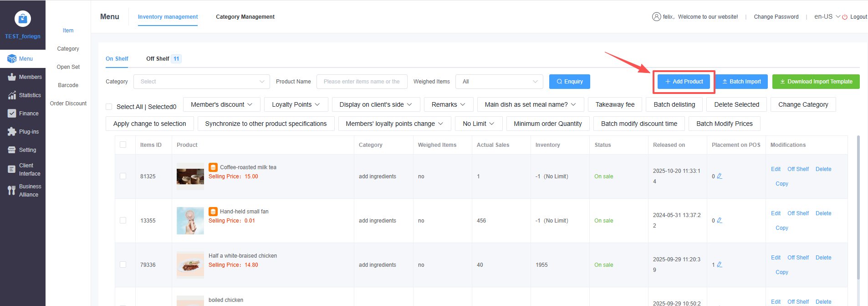Click the Client Interface sidebar icon
Image resolution: width=868 pixels, height=306 pixels.
click(x=12, y=169)
